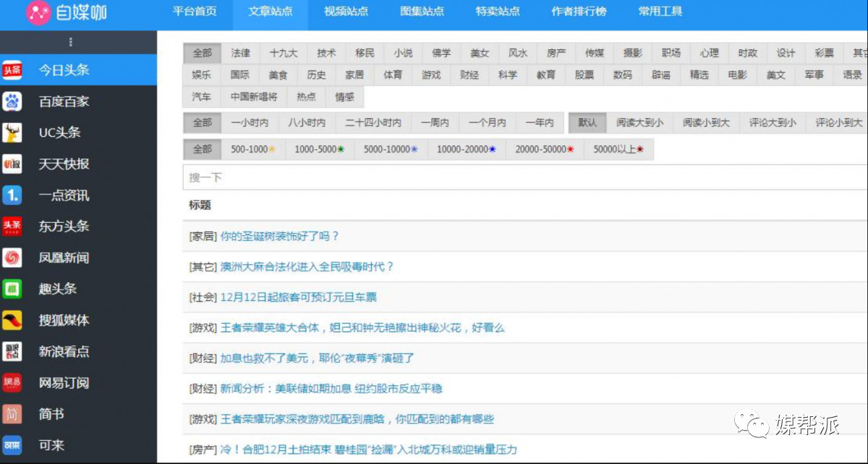Select the 一年内 time range
868x464 pixels.
(x=540, y=123)
